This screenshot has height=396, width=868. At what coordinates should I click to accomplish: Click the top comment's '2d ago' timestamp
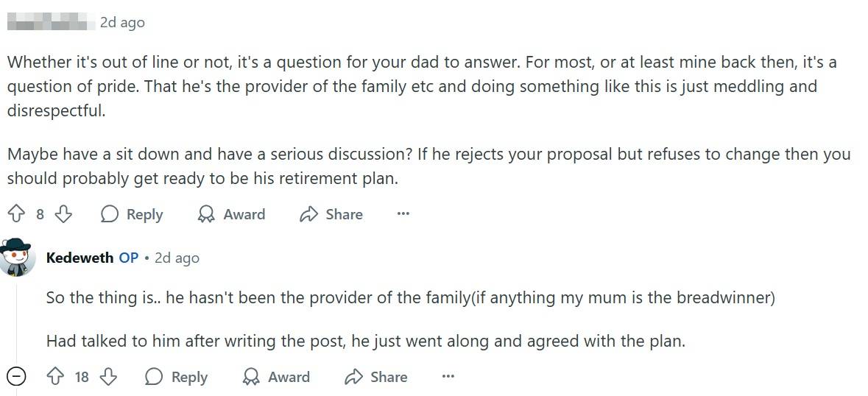(122, 22)
